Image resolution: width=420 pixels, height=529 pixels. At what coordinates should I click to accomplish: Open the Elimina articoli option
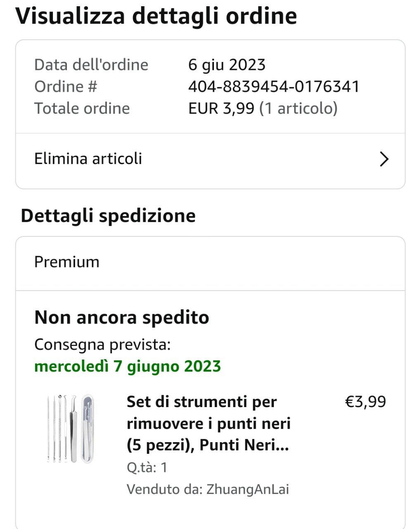88,159
